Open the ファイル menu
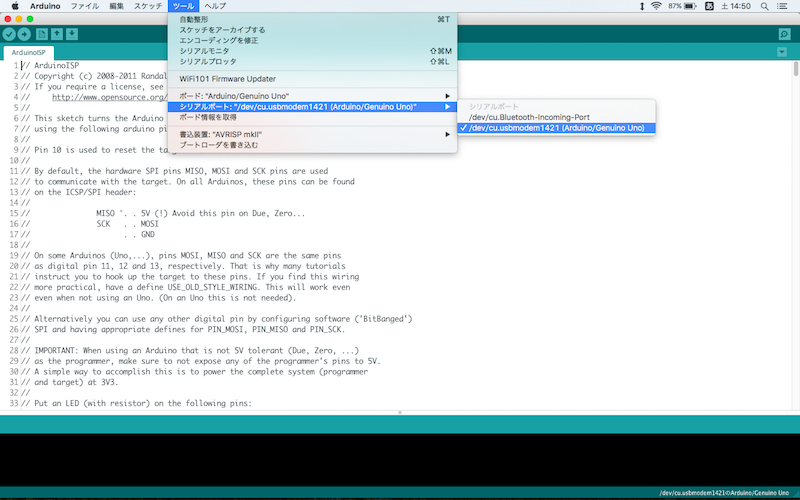This screenshot has height=500, width=800. tap(85, 6)
